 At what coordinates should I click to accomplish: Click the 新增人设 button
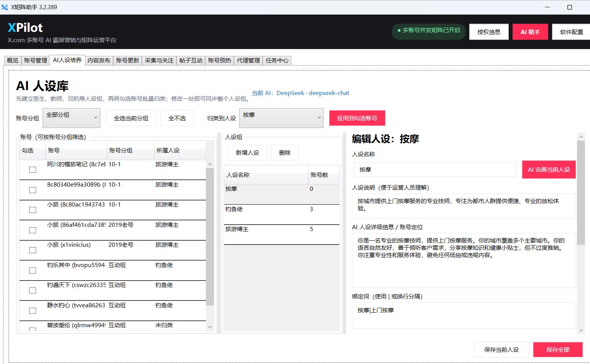click(247, 152)
